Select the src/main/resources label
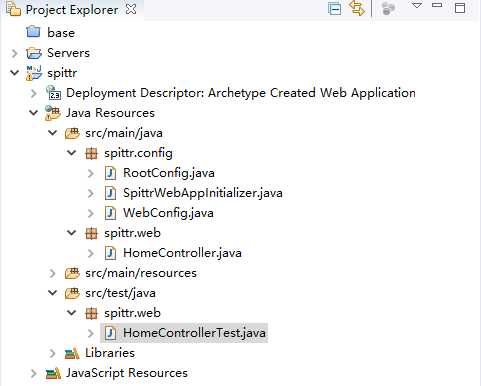Viewport: 481px width, 386px height. (x=141, y=273)
